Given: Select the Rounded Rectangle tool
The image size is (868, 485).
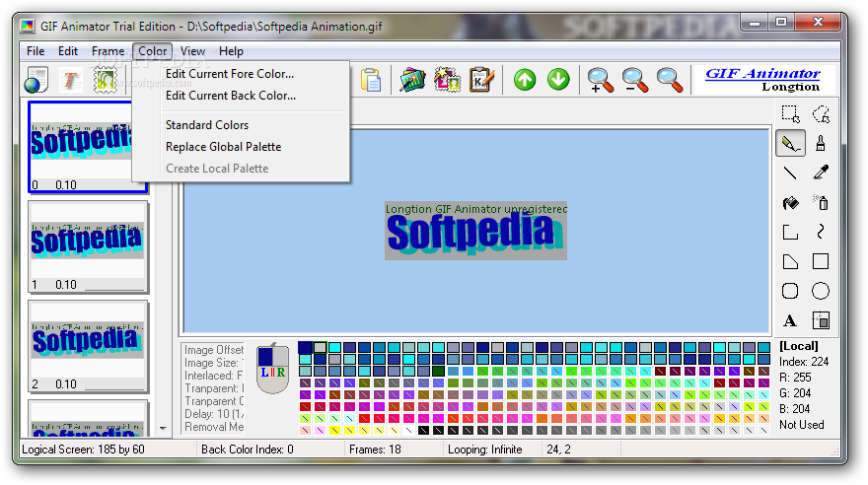Looking at the screenshot, I should click(790, 291).
